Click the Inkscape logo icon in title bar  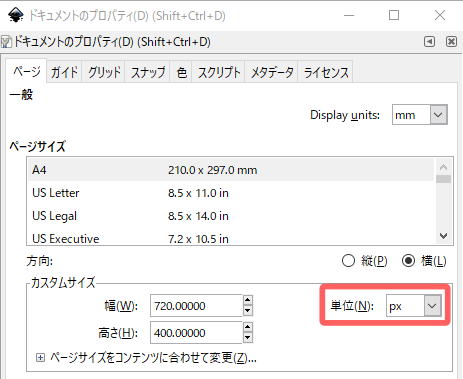point(16,15)
